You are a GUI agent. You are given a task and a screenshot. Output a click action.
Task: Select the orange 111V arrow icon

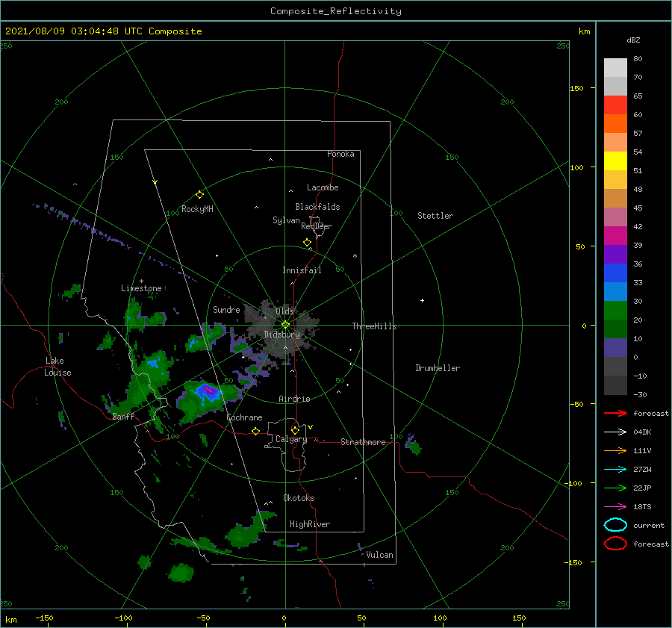pos(615,450)
